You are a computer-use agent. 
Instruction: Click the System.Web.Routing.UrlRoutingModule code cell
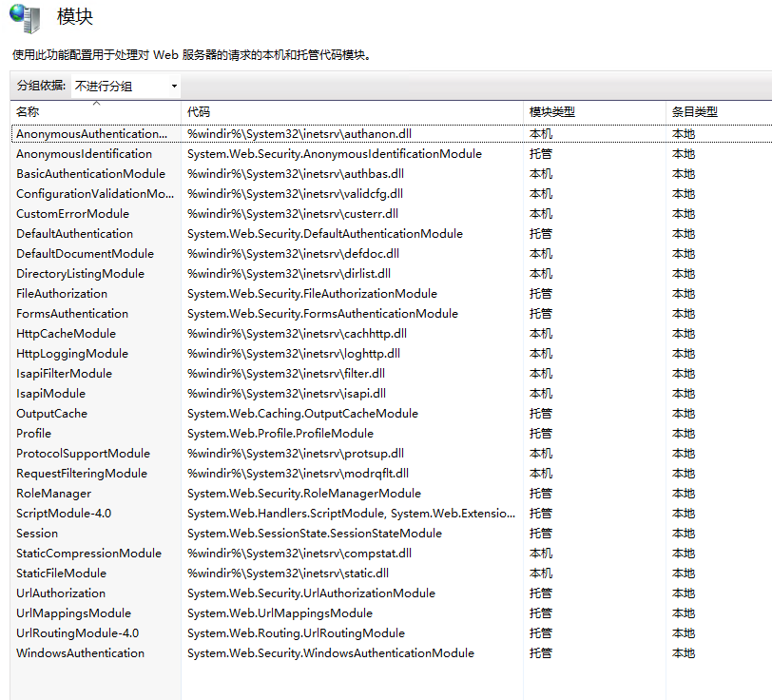[x=296, y=633]
